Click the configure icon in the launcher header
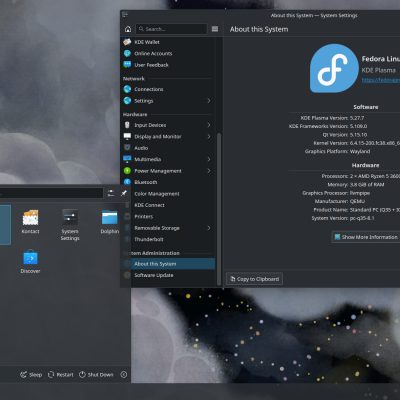The width and height of the screenshot is (400, 400). coord(111,193)
